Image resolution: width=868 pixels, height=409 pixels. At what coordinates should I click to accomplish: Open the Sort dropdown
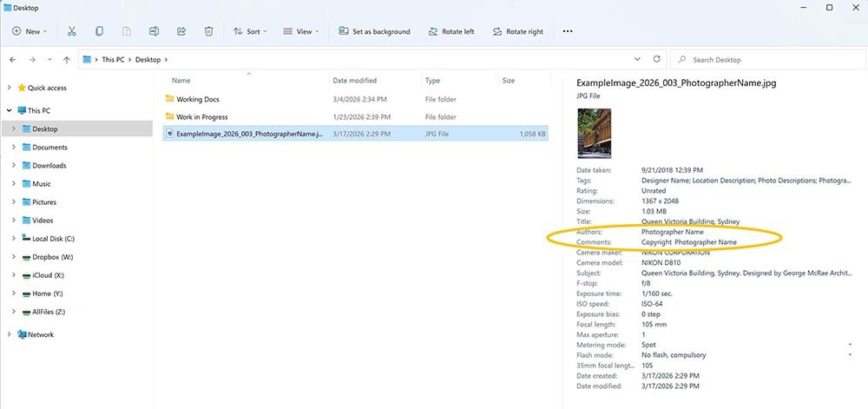point(250,31)
